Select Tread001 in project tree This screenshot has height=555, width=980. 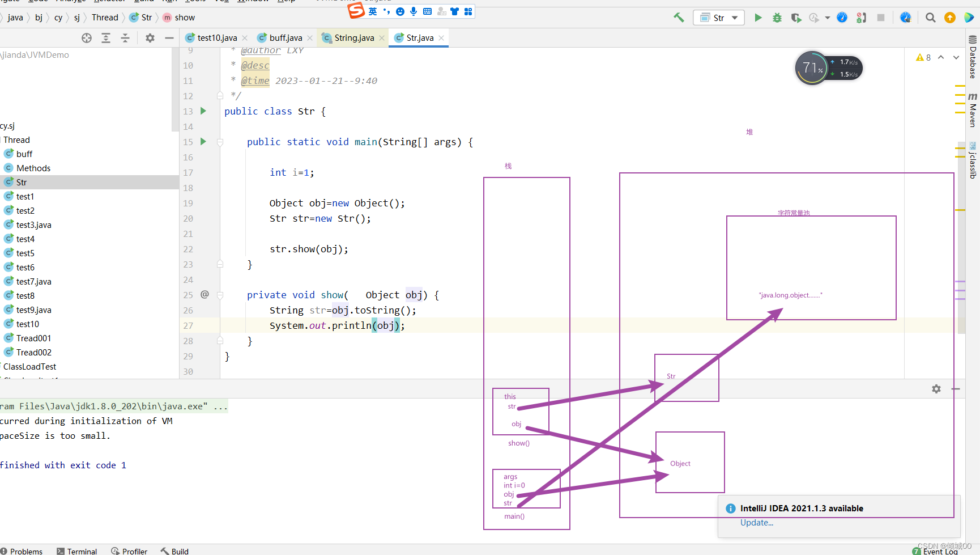[x=33, y=338]
